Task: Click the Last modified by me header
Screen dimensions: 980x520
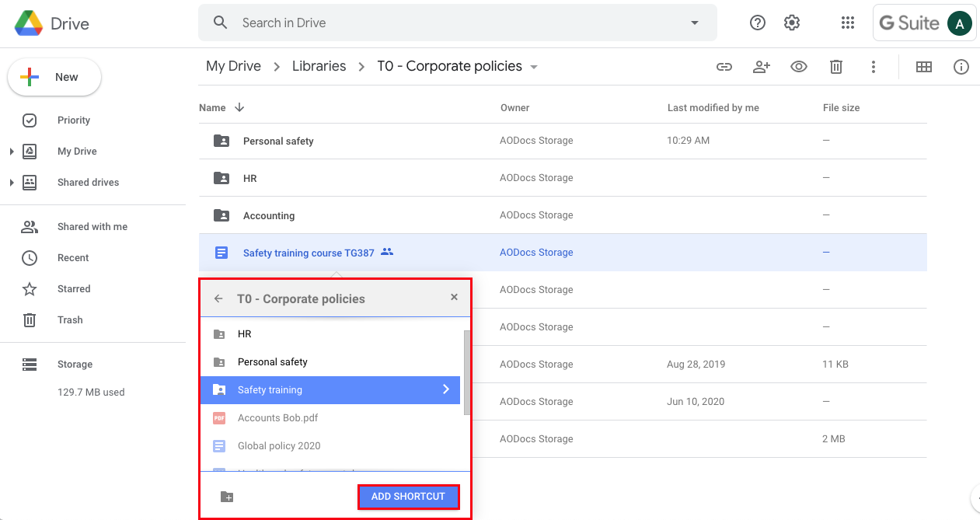Action: pos(713,108)
